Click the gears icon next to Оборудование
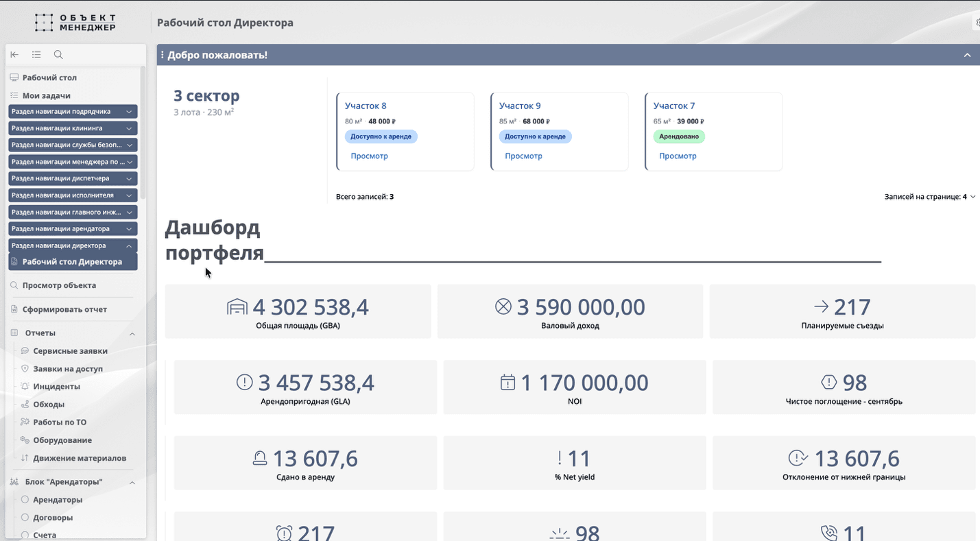 (25, 440)
